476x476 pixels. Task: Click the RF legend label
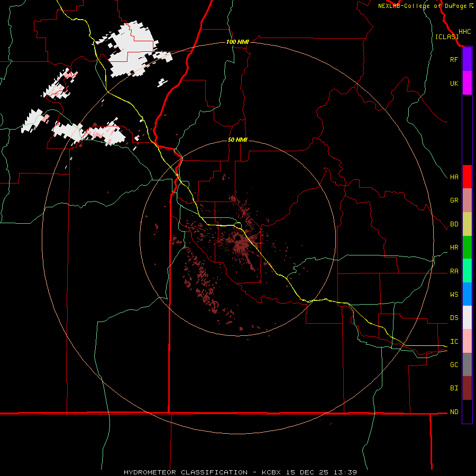click(454, 59)
